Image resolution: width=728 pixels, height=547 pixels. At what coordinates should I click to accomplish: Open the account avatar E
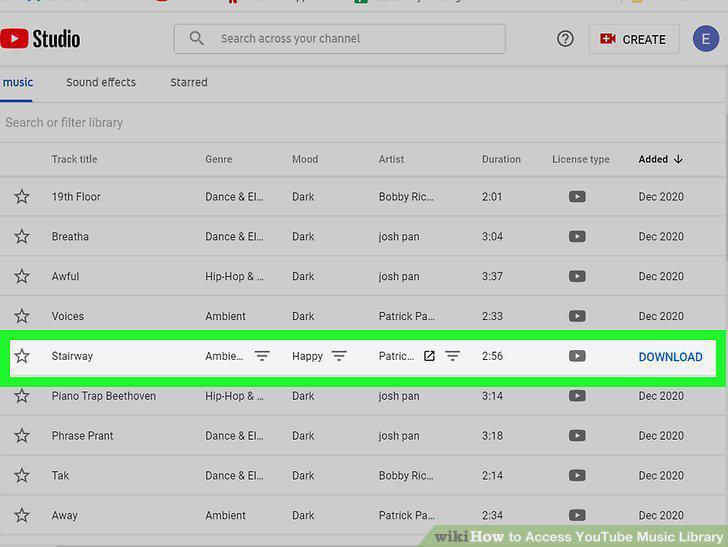706,39
